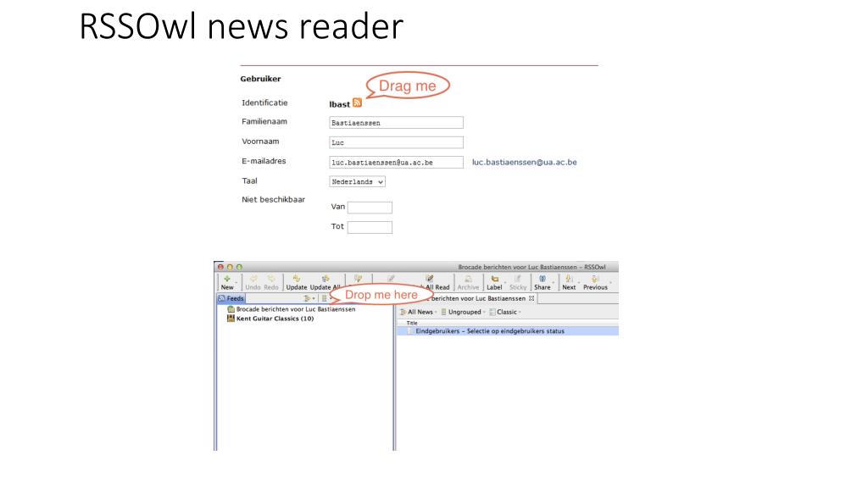Click the lbast identification text
Image resolution: width=868 pixels, height=488 pixels.
(x=339, y=104)
